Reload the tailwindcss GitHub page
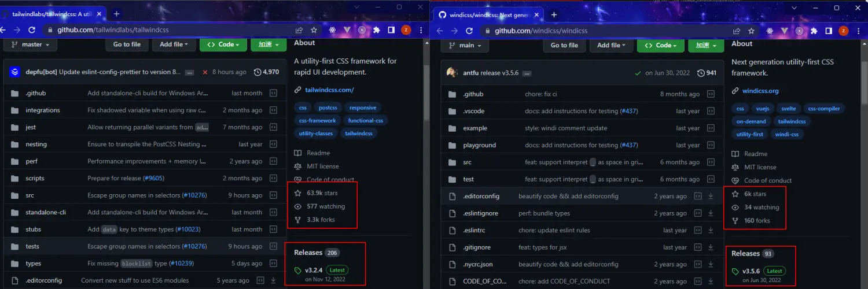The image size is (868, 289). pos(31,30)
